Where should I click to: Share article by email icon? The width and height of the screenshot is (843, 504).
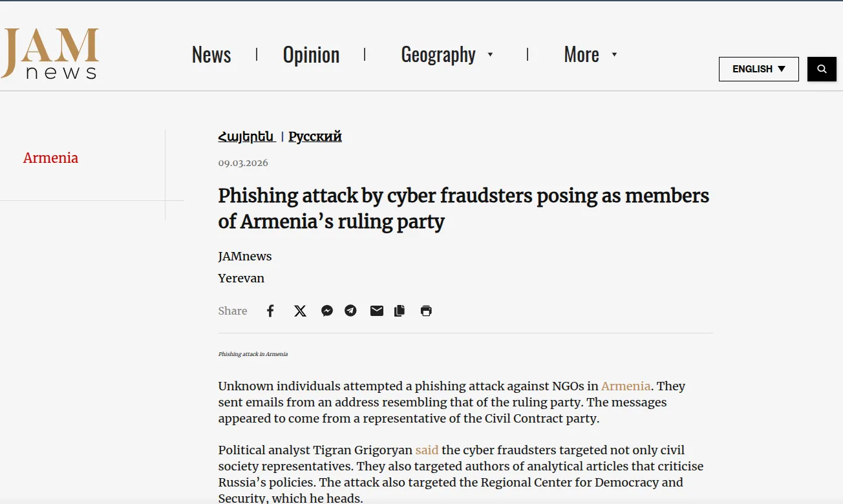pyautogui.click(x=377, y=311)
